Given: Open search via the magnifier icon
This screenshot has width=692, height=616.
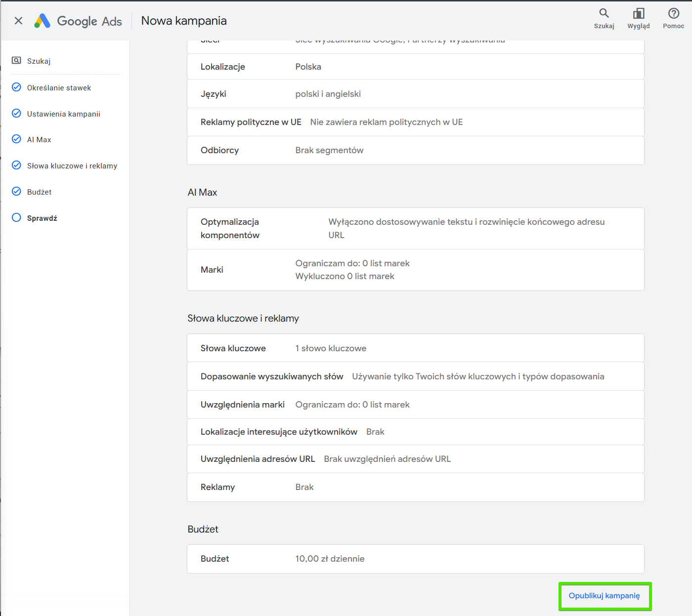Looking at the screenshot, I should coord(604,14).
